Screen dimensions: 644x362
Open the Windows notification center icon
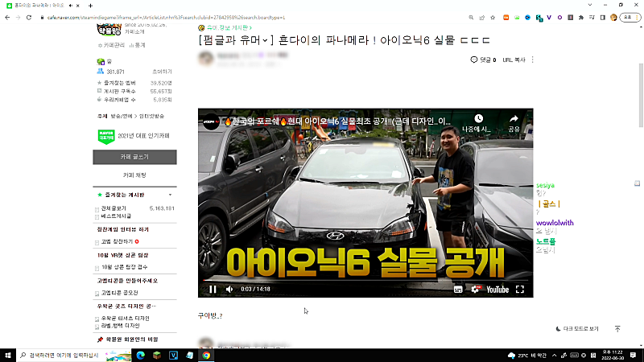click(634, 356)
